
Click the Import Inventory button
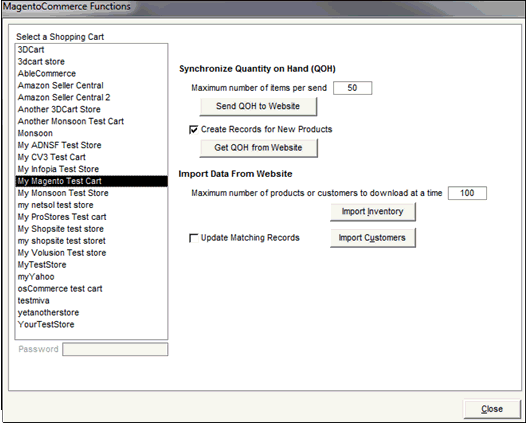click(373, 212)
